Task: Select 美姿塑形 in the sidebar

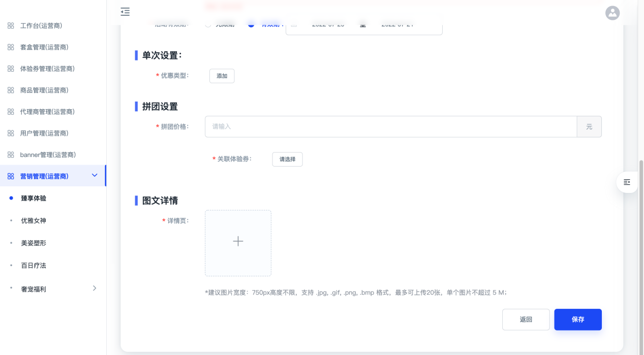Action: [34, 243]
